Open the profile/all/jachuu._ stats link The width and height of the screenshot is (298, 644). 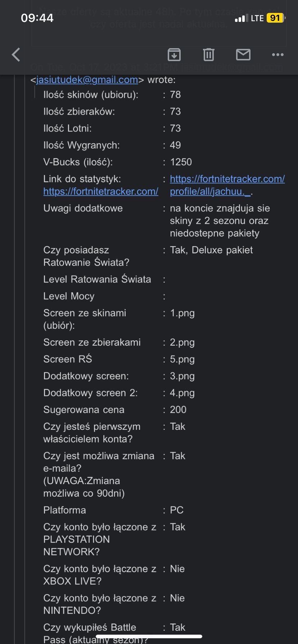point(210,192)
